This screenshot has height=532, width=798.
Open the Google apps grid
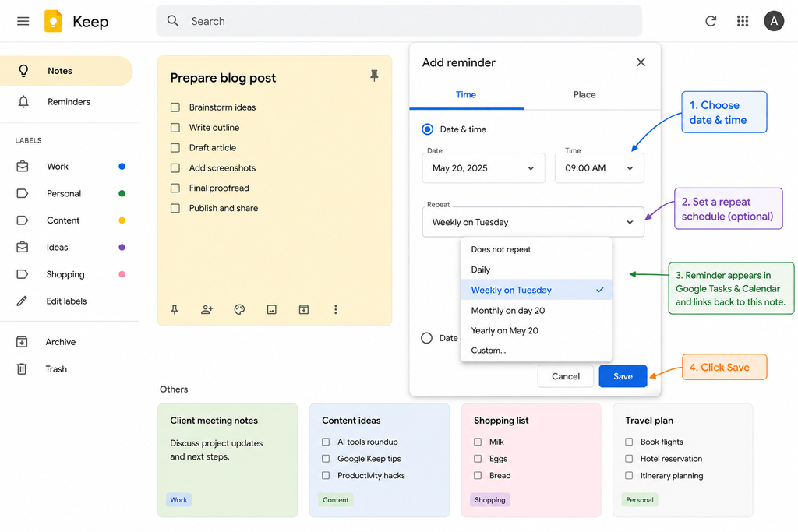743,21
